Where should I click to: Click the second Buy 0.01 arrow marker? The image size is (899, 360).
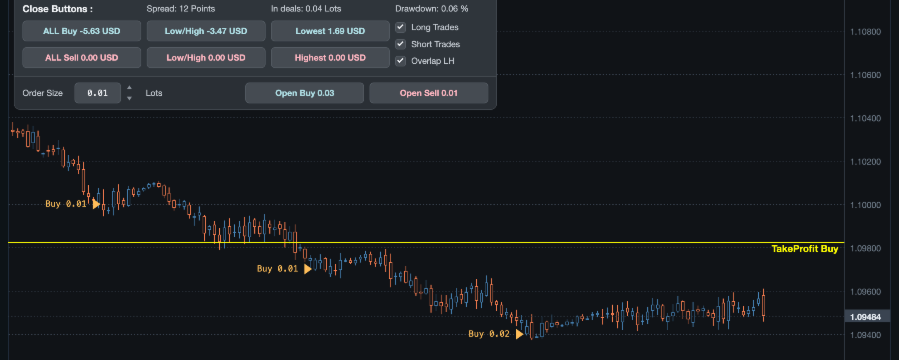click(x=308, y=268)
